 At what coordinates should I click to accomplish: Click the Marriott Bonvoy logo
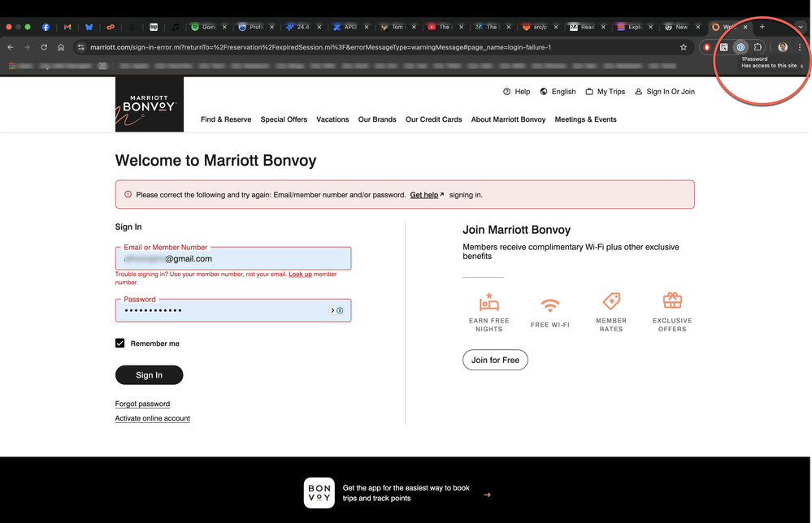coord(149,104)
